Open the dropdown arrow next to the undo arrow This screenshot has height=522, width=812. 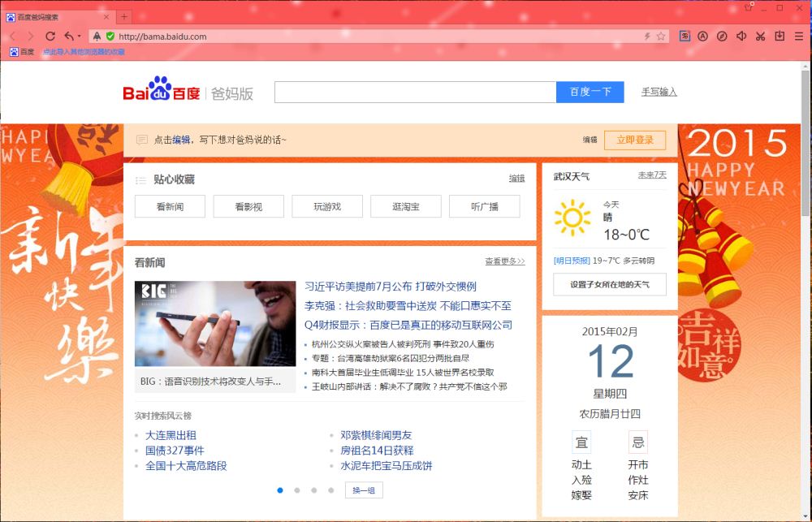tap(79, 36)
